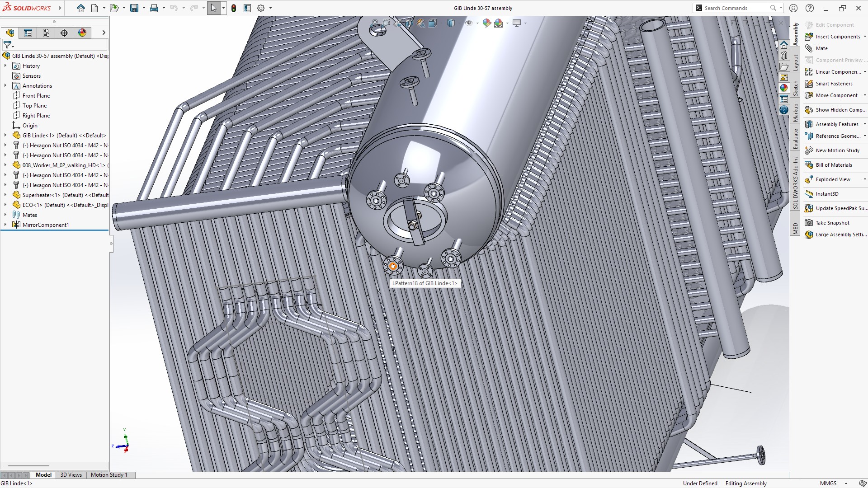The width and height of the screenshot is (868, 488).
Task: Click the Mate command button
Action: [821, 48]
